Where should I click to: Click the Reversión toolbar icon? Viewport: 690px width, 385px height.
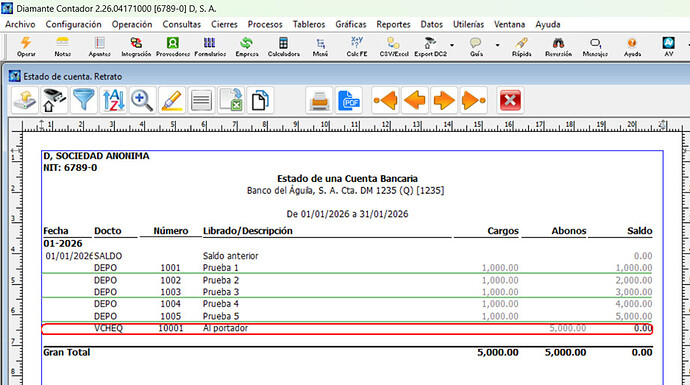tap(558, 47)
